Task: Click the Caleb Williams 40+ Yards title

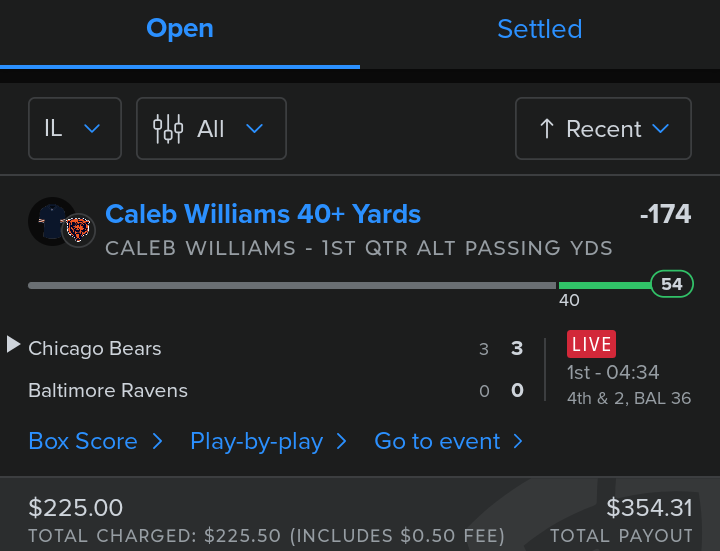Action: point(263,214)
